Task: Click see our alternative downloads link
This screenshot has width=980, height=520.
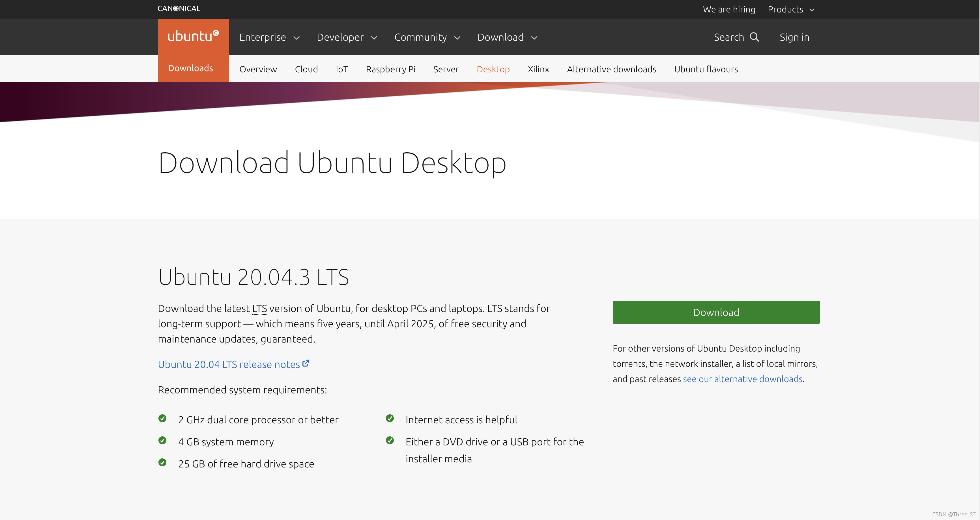Action: click(x=742, y=379)
